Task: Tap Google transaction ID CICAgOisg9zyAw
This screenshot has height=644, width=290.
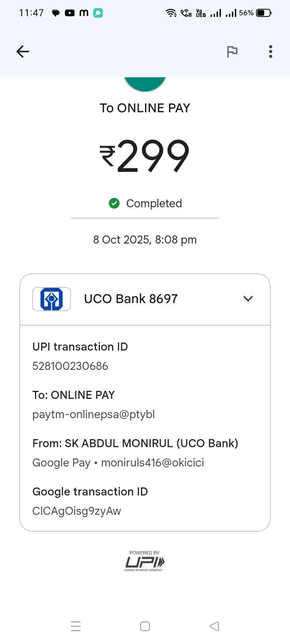Action: point(77,511)
